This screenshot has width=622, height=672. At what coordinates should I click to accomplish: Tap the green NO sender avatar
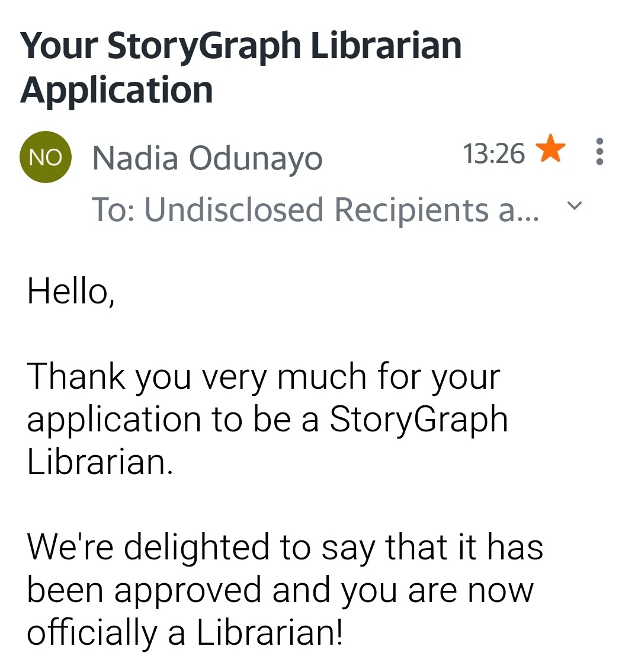click(46, 156)
